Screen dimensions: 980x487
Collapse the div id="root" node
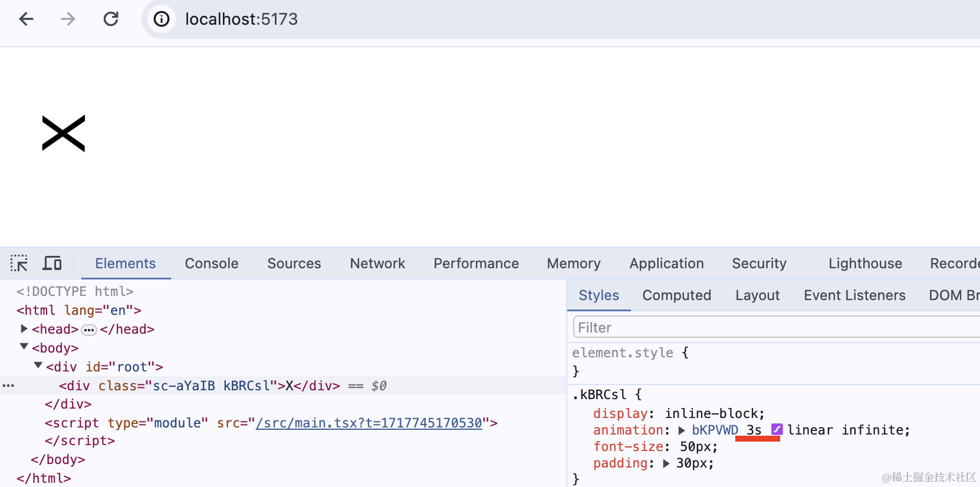coord(38,366)
